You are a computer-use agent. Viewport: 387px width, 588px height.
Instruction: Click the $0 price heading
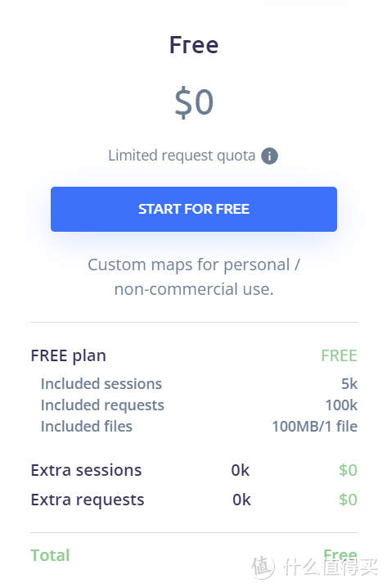(194, 102)
